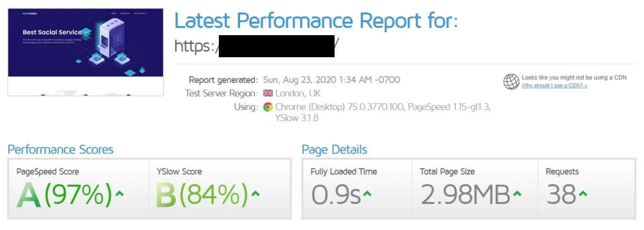
Task: Select the PageSpeed grade A (97%)
Action: [x=64, y=195]
